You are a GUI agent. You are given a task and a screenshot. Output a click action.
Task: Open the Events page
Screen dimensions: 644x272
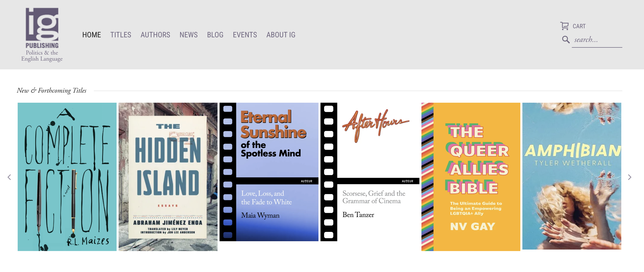[x=245, y=35]
